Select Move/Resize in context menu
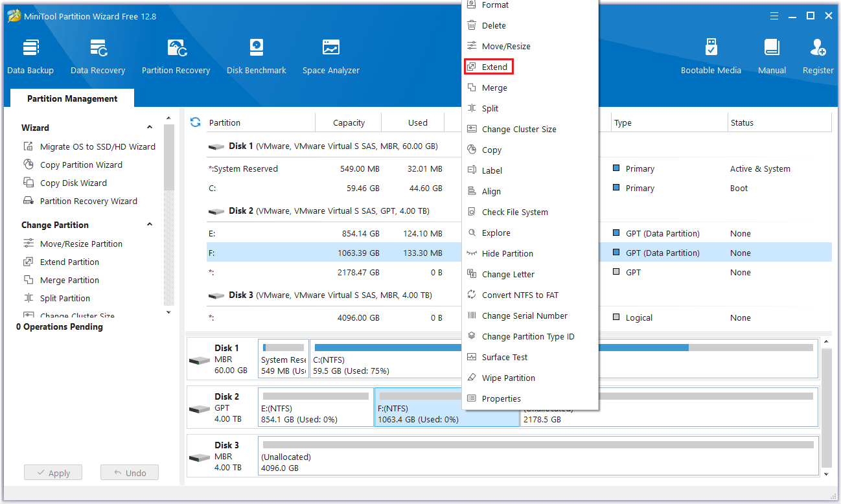 [x=530, y=46]
